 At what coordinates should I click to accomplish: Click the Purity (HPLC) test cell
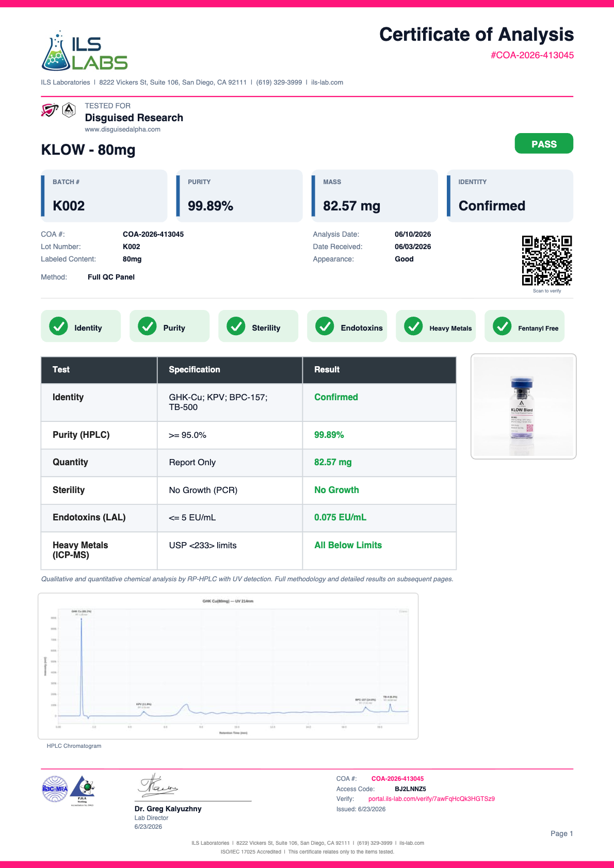[99, 435]
